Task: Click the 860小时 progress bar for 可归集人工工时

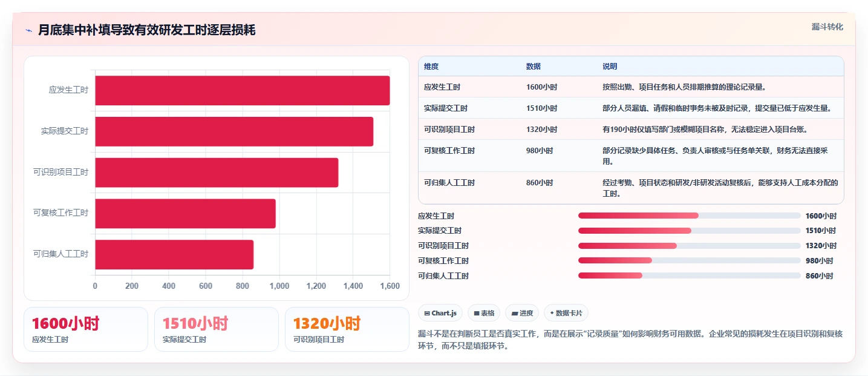Action: coord(690,275)
